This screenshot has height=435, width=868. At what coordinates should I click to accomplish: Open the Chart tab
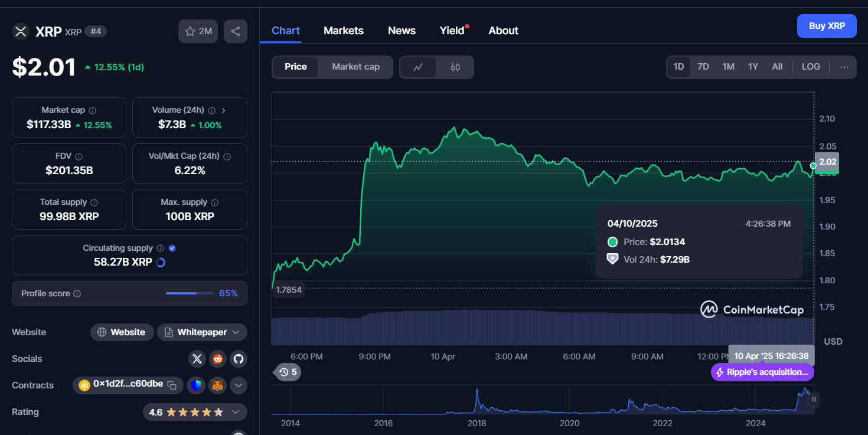pyautogui.click(x=286, y=31)
